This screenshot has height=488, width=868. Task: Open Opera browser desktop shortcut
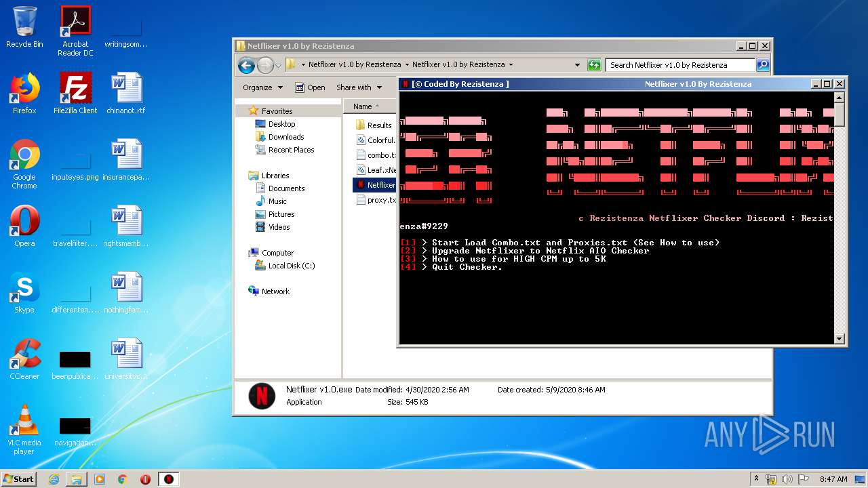click(x=24, y=226)
